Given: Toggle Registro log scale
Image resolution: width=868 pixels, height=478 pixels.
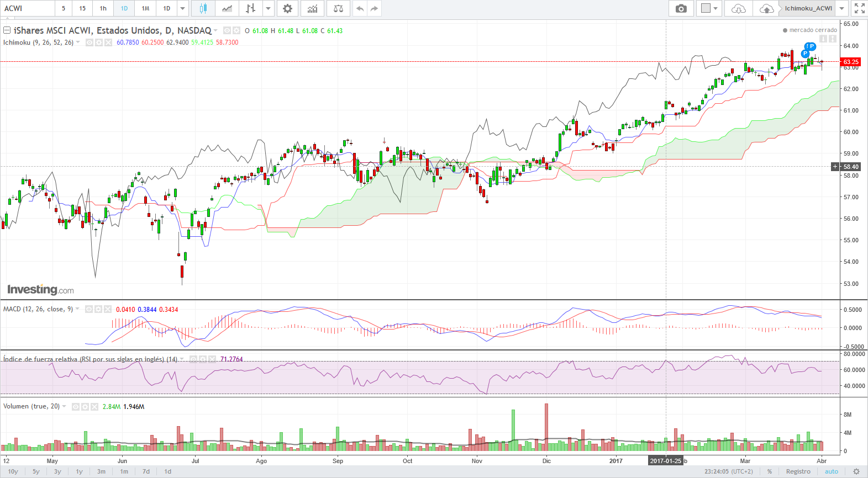Looking at the screenshot, I should pyautogui.click(x=798, y=471).
